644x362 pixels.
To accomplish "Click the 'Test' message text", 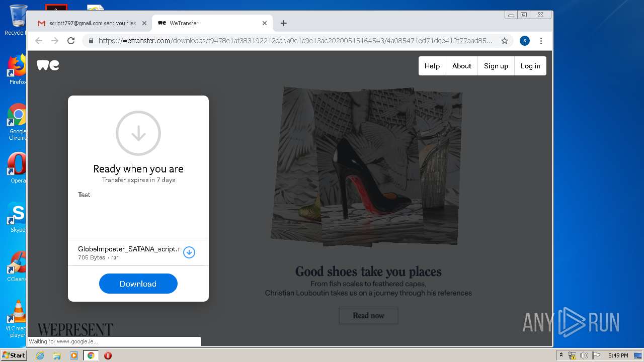I will 84,195.
